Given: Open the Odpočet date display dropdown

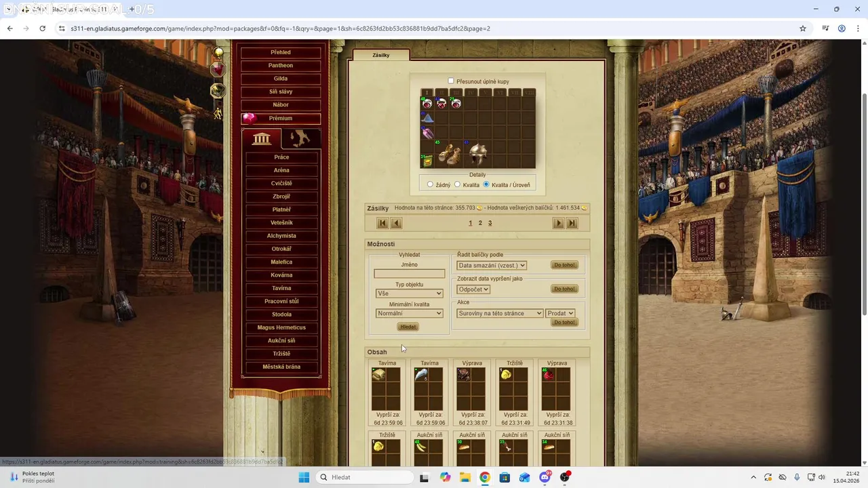Looking at the screenshot, I should (473, 289).
